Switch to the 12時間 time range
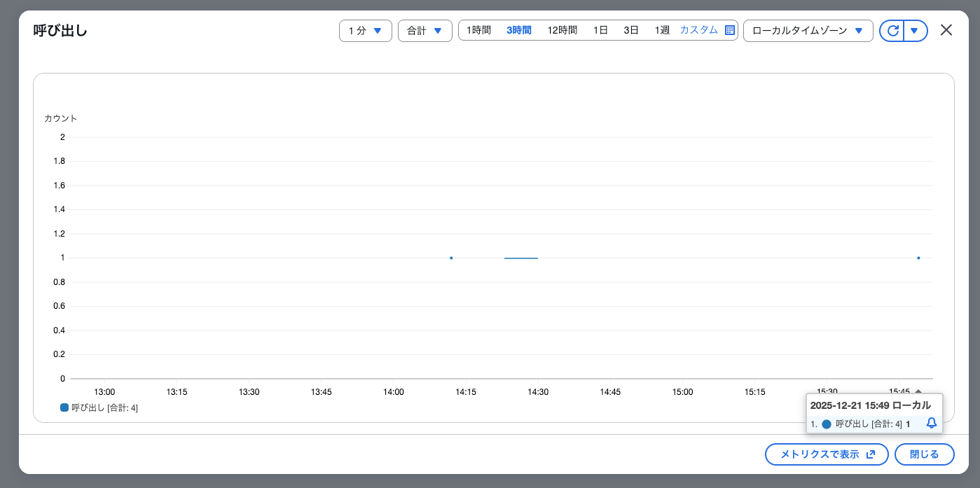 pyautogui.click(x=562, y=30)
